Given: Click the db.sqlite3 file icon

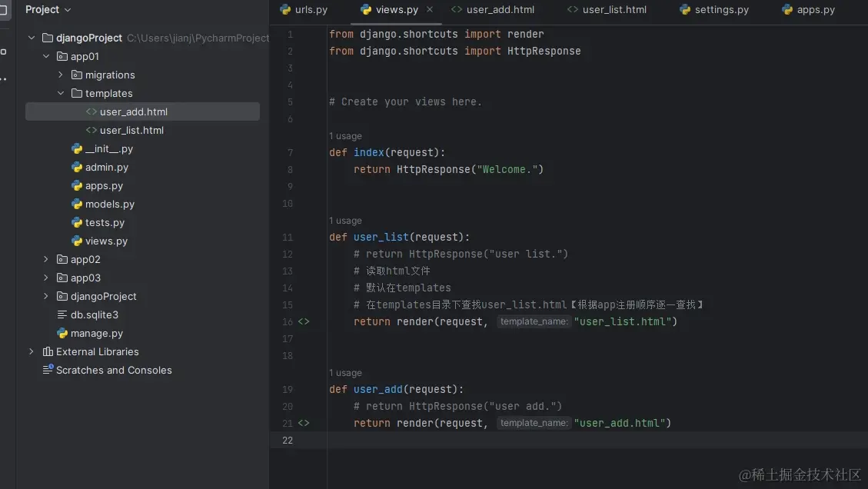Looking at the screenshot, I should pyautogui.click(x=62, y=314).
